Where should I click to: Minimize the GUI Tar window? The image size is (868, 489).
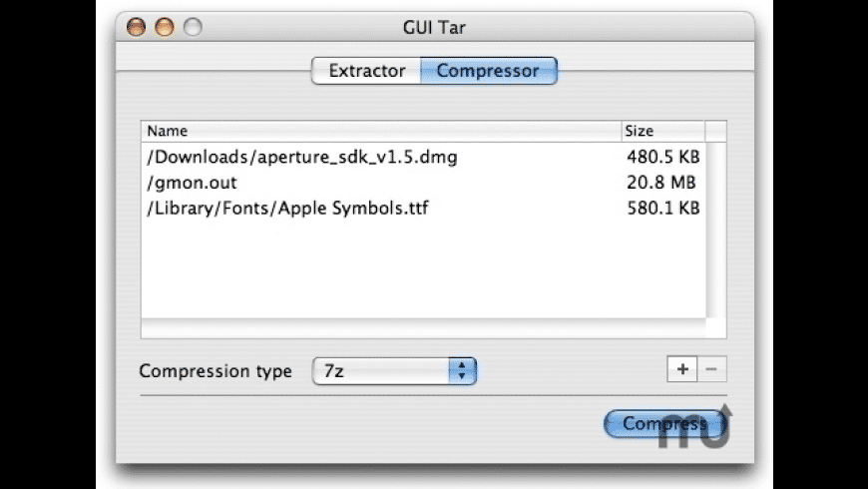click(164, 28)
